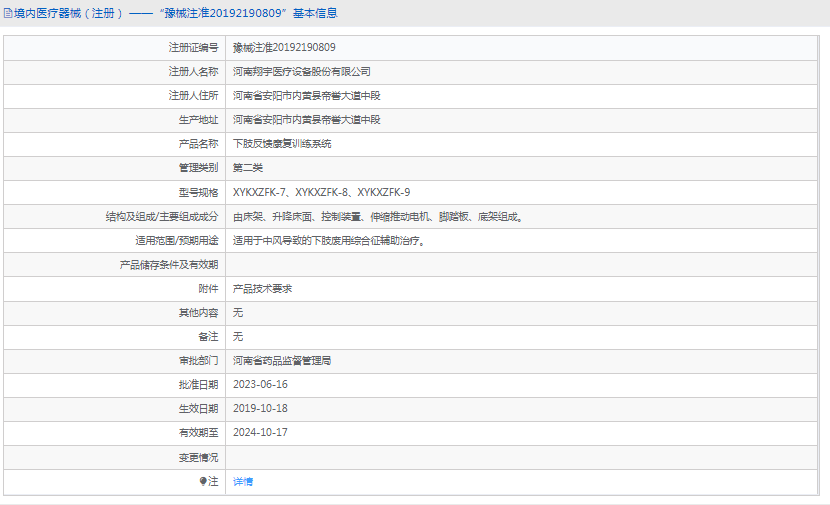Click 产品技术要求 in the 附件 row
Image resolution: width=830 pixels, height=505 pixels.
tap(263, 288)
